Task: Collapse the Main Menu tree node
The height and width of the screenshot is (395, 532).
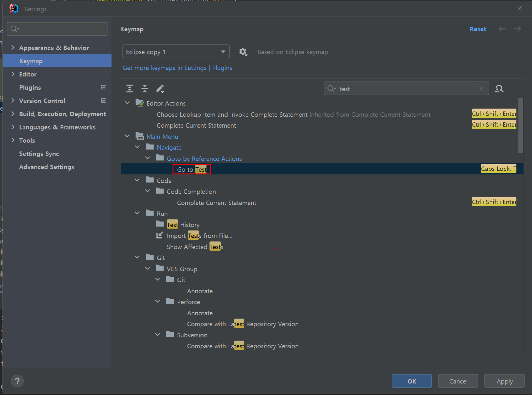Action: (127, 136)
